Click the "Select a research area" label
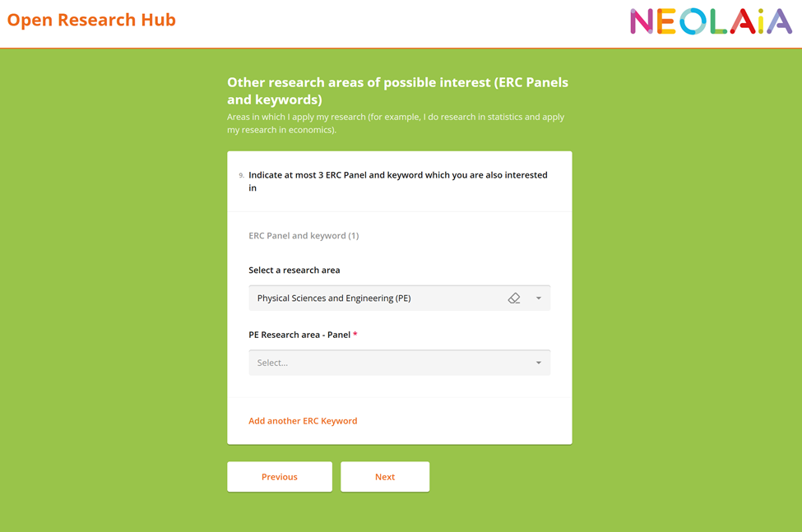 point(294,270)
